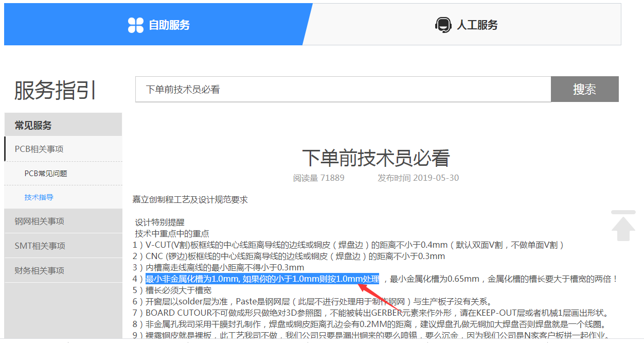Screen dimensions: 644x343
Task: Click the article title 下单前技术员必看
Action: pos(375,158)
